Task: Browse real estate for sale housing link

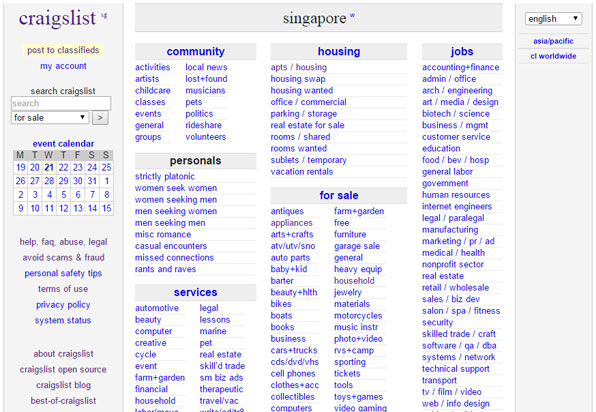Action: pyautogui.click(x=308, y=125)
